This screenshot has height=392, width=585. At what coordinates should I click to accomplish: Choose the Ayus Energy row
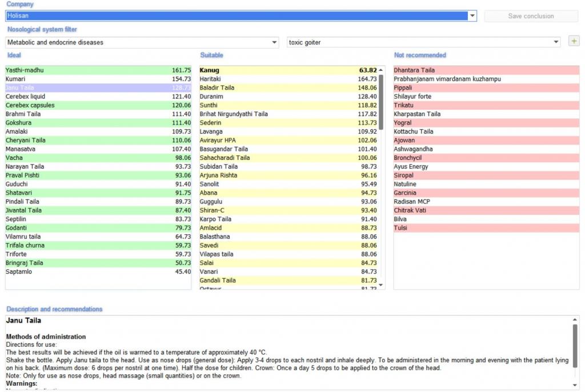[487, 166]
